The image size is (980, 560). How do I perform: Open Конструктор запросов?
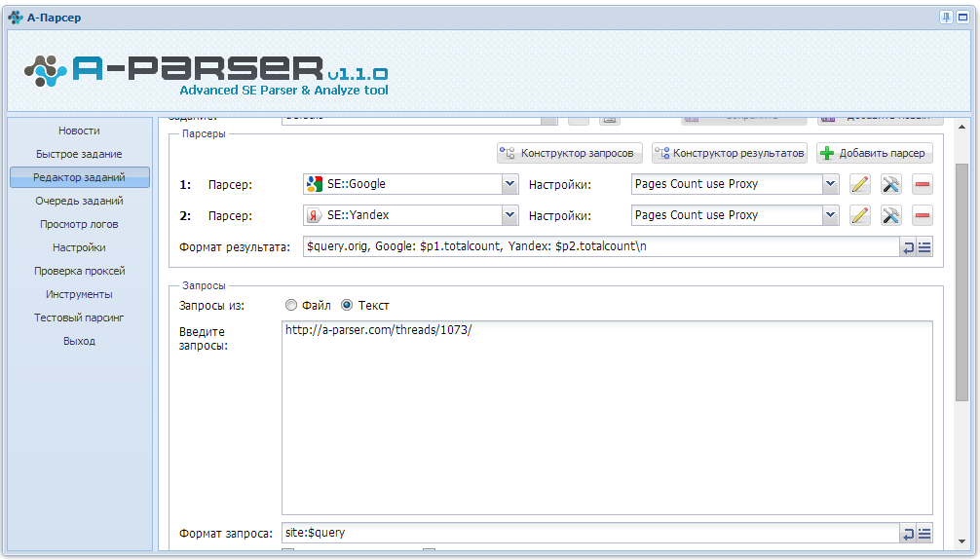tap(569, 153)
